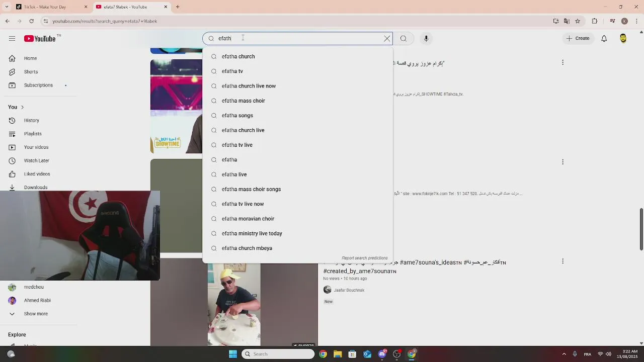Open the tab search dropdown arrow
This screenshot has width=644, height=362.
(x=7, y=7)
